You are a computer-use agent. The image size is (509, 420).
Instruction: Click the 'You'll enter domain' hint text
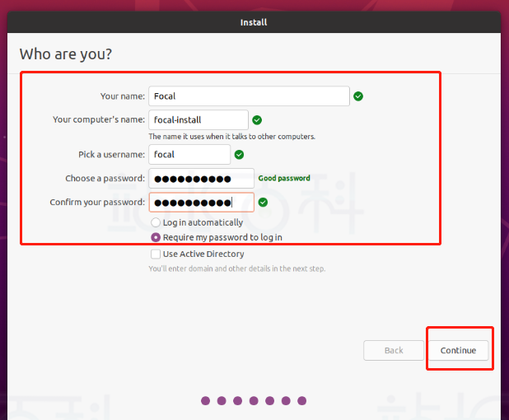(237, 268)
